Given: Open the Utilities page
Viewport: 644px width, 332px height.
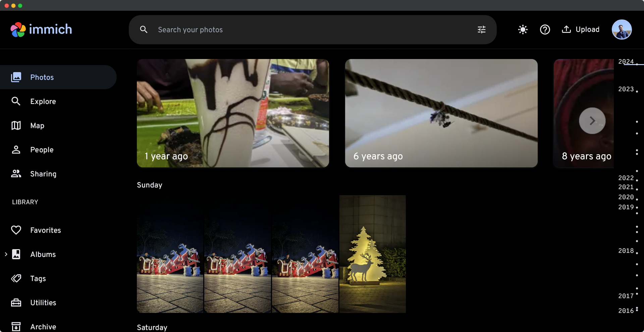Looking at the screenshot, I should point(58,302).
